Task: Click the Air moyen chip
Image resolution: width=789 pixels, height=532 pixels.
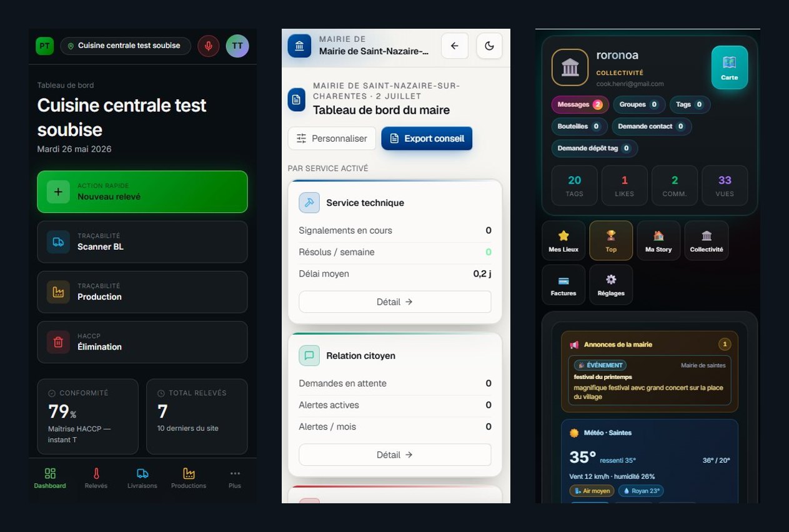Action: 592,491
